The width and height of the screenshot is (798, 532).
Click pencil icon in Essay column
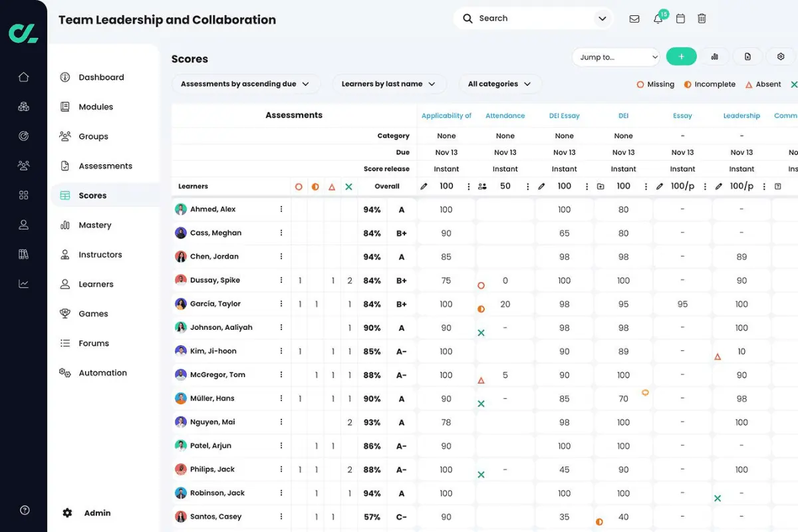660,187
